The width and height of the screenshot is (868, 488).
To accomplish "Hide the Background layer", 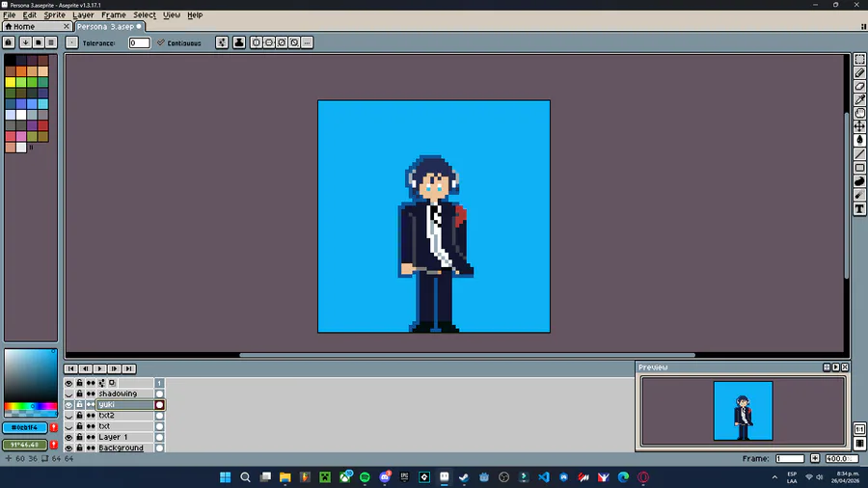I will (68, 448).
